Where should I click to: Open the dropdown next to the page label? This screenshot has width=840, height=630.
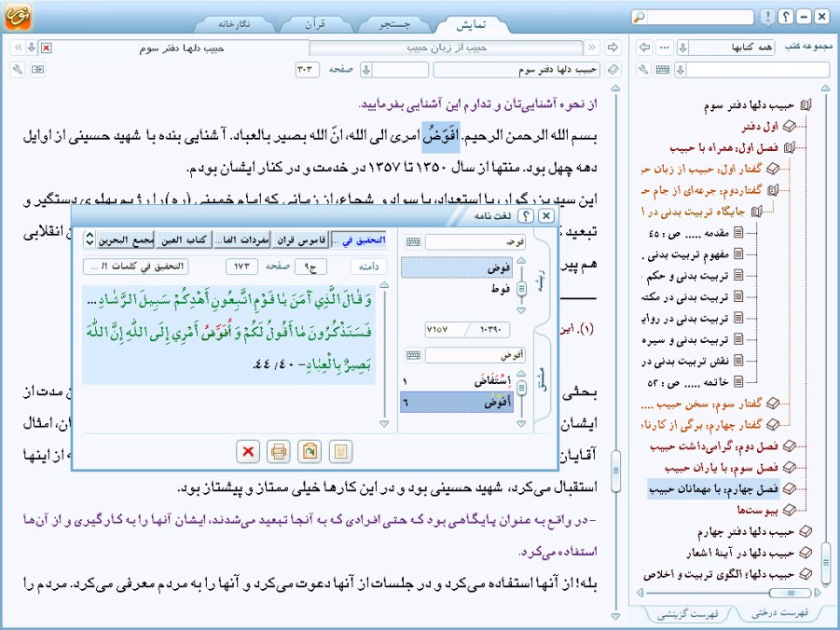[365, 70]
